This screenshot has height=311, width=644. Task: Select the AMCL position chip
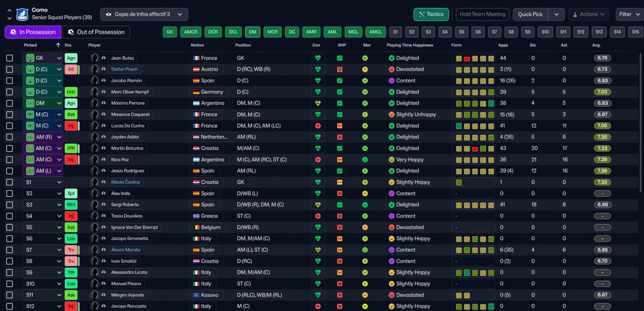pyautogui.click(x=375, y=32)
